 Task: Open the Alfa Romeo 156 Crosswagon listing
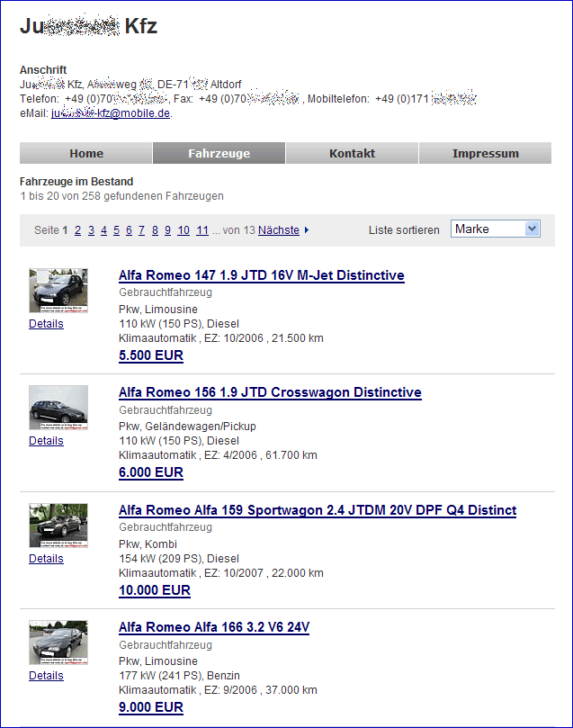tap(270, 392)
